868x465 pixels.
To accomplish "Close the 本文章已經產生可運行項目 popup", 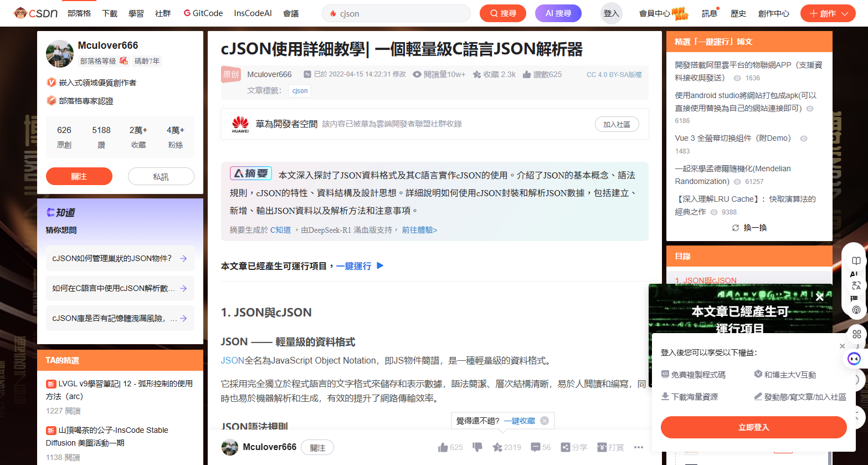I will (x=820, y=297).
